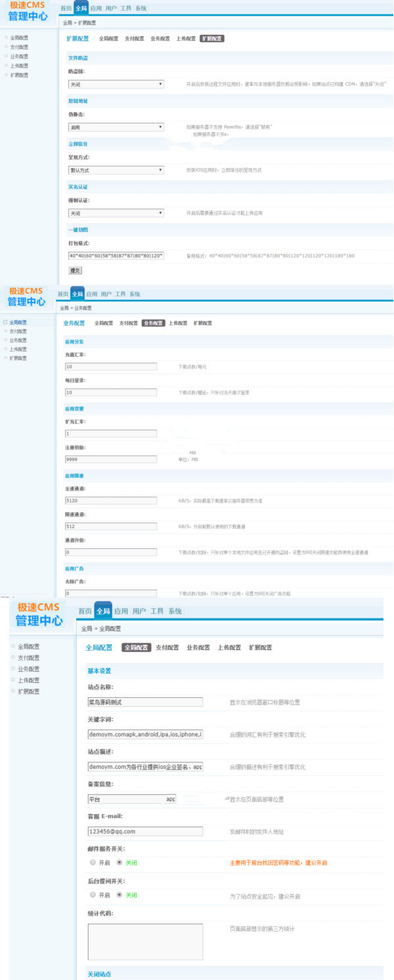Focus the 关键字词 keywords field
Viewport: 394px width, 980px height.
point(145,734)
